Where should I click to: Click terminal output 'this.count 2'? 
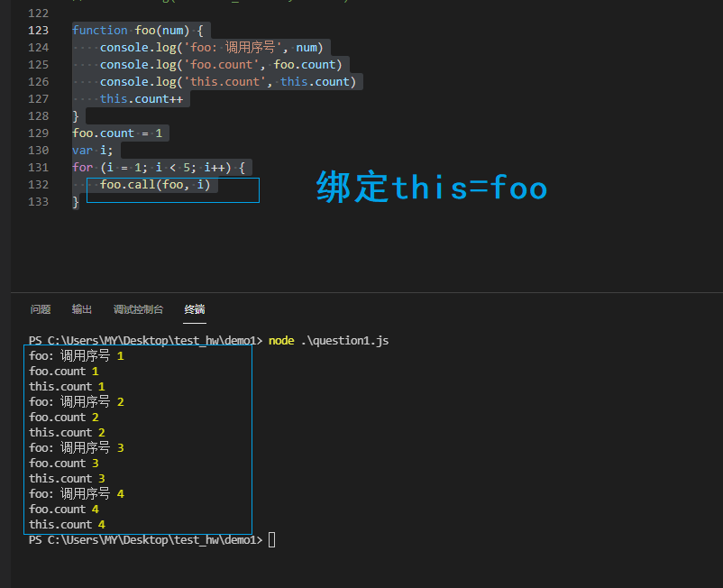coord(67,433)
